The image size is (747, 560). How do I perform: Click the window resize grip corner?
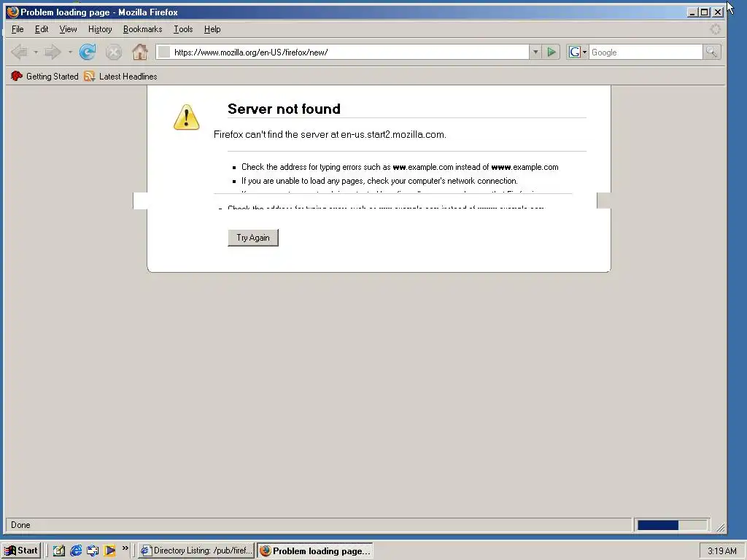720,527
